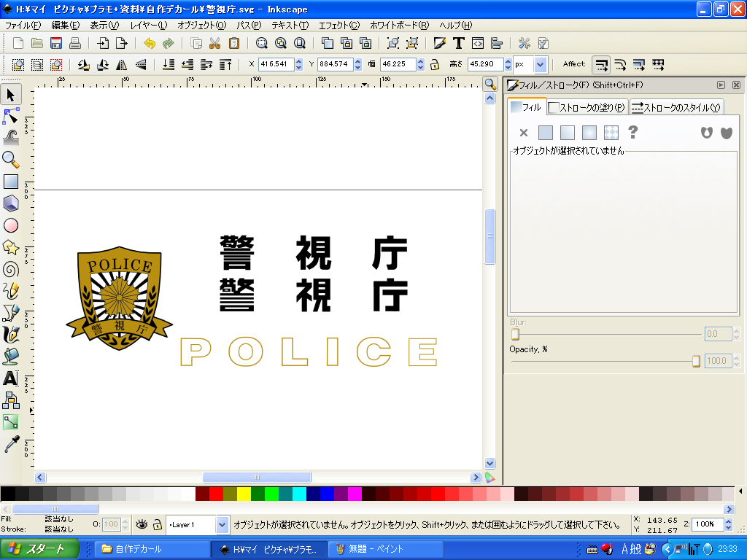This screenshot has width=747, height=560.
Task: Increase X coordinate with stepper
Action: click(298, 61)
